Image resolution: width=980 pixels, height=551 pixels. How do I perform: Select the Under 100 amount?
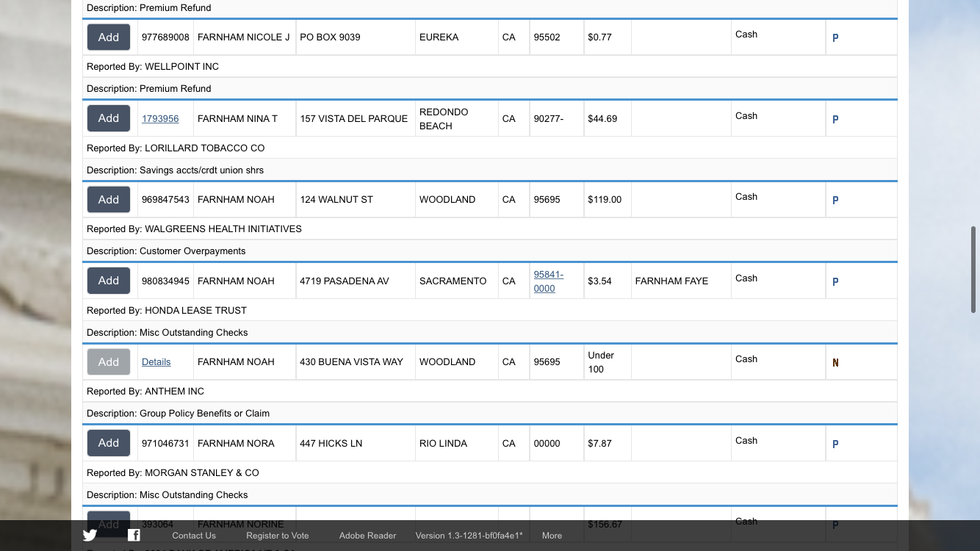coord(601,362)
